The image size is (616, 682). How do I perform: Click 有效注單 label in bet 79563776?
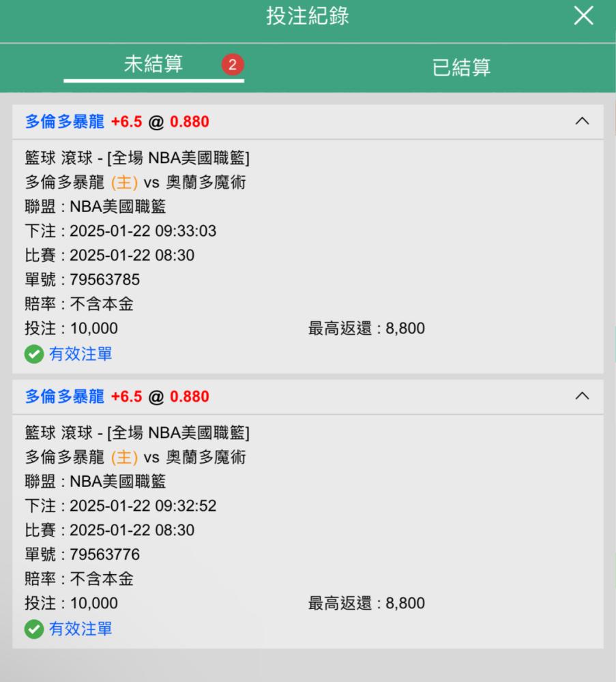(80, 629)
